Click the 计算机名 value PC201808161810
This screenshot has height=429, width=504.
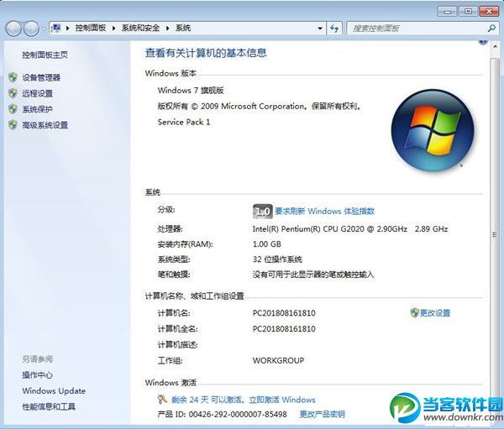pos(284,312)
